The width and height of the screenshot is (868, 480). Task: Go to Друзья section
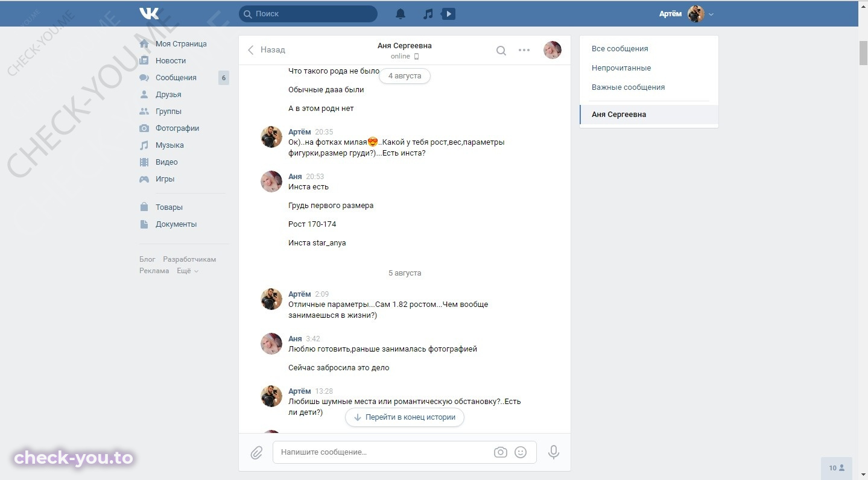tap(168, 95)
